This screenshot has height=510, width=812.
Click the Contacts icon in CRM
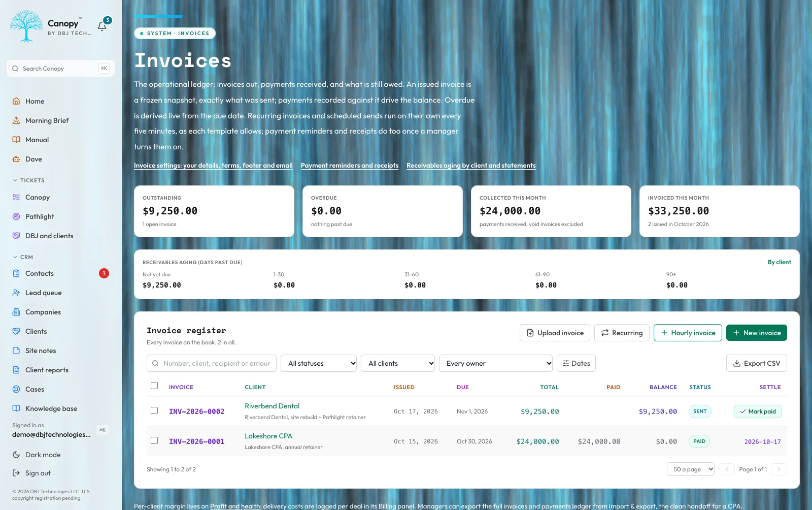pyautogui.click(x=16, y=273)
